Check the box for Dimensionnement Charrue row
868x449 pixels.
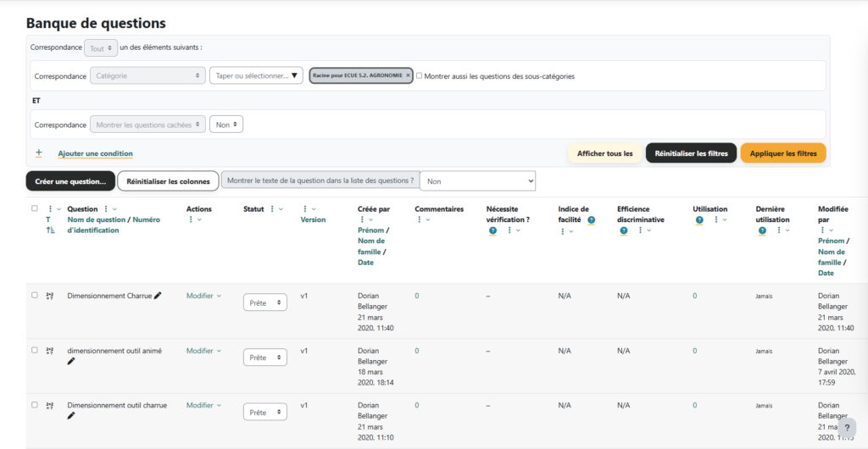click(x=35, y=296)
